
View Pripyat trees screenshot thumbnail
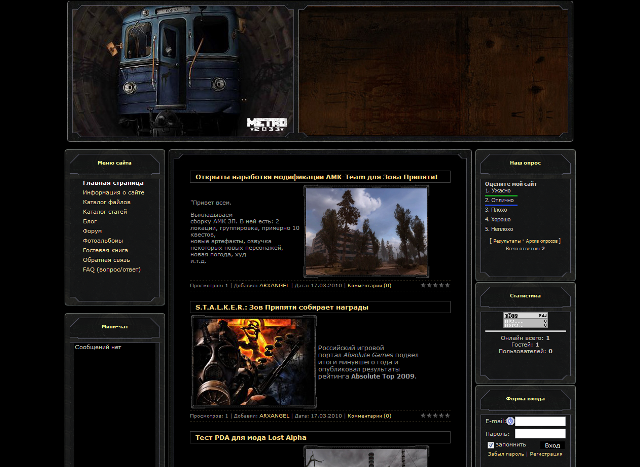pyautogui.click(x=366, y=231)
